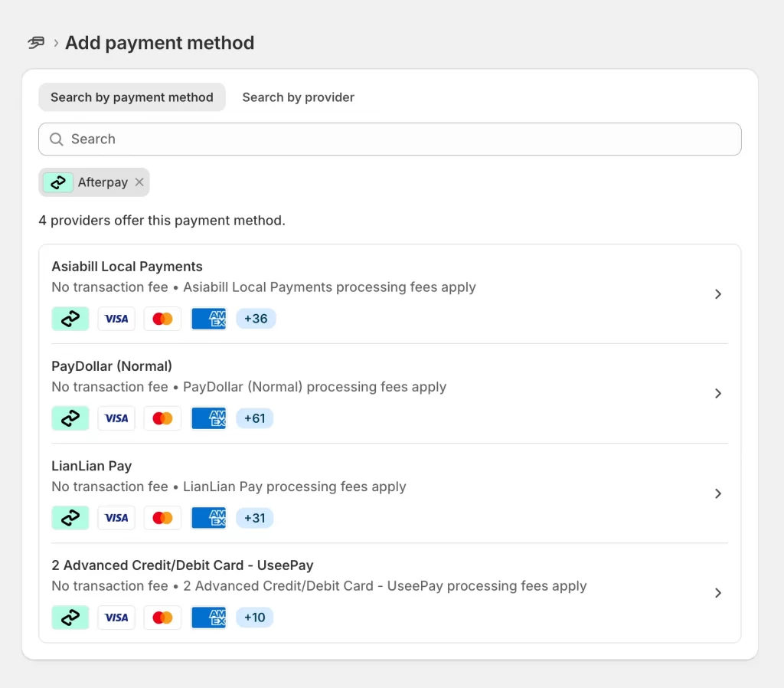
Task: Click the Mastercard icon under LianLian Pay
Action: tap(162, 518)
